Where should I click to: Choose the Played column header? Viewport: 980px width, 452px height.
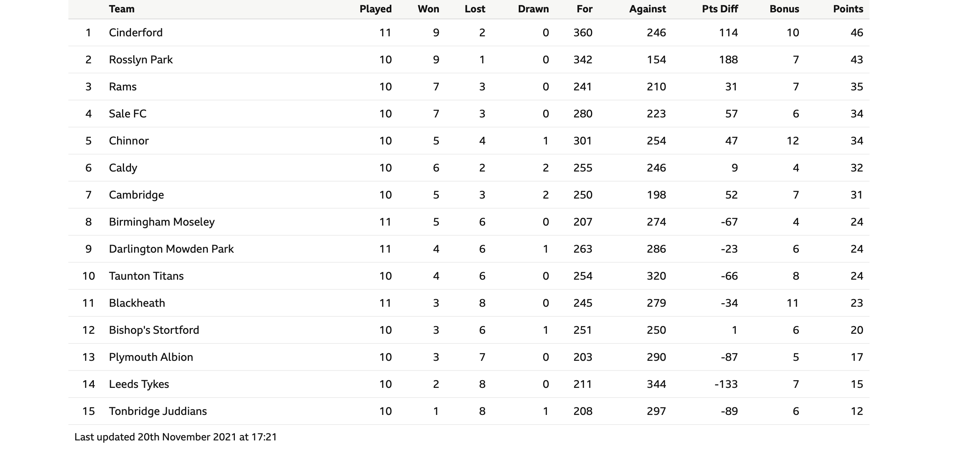click(x=375, y=9)
